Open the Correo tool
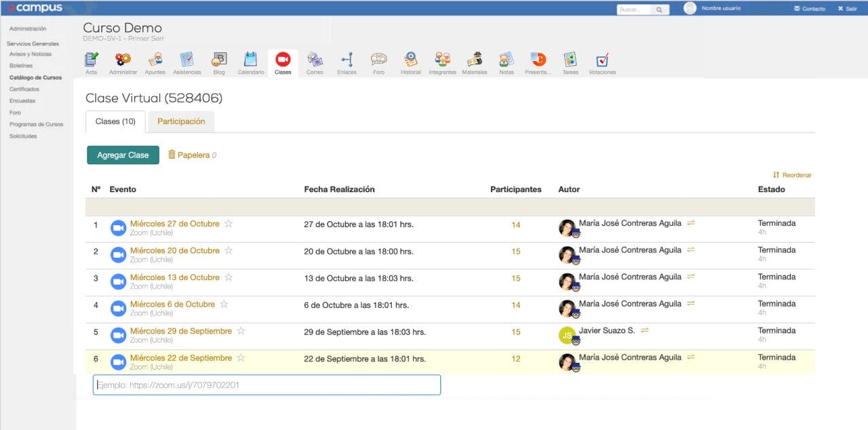This screenshot has width=868, height=430. tap(315, 61)
